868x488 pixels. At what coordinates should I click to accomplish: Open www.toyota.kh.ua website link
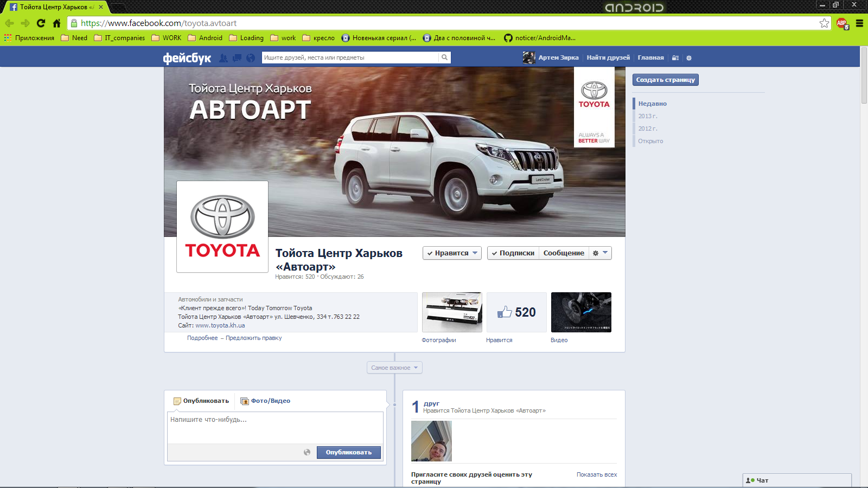coord(220,325)
